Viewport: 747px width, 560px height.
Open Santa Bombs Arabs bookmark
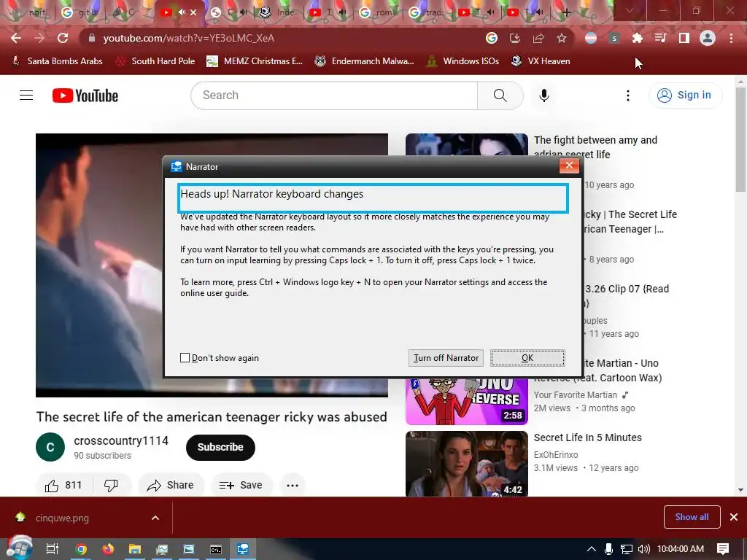click(x=57, y=61)
